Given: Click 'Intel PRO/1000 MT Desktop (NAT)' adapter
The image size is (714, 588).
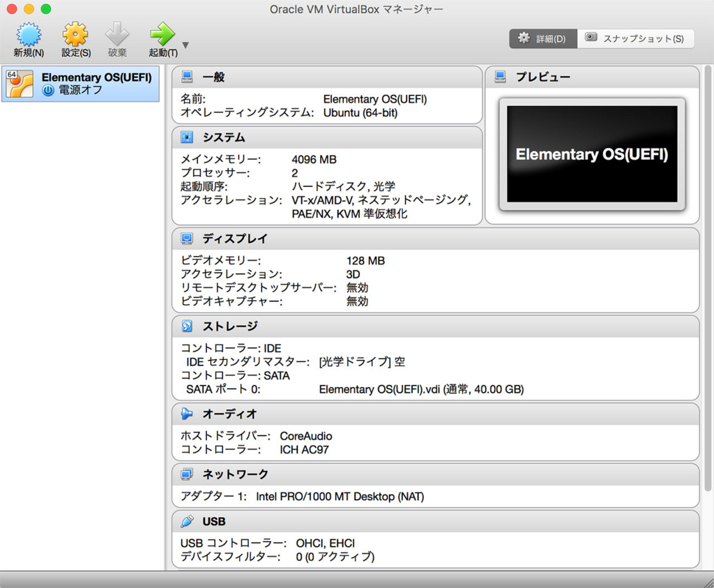Looking at the screenshot, I should click(x=340, y=497).
